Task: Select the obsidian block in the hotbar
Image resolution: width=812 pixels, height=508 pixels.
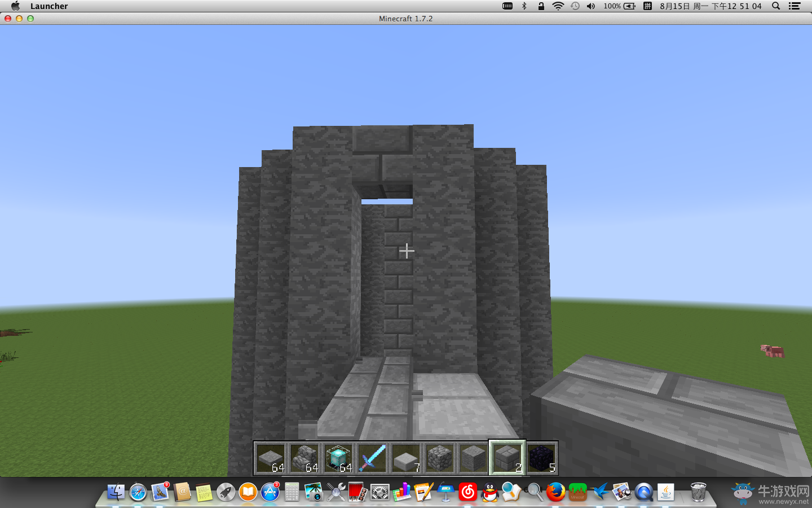Action: [x=541, y=458]
